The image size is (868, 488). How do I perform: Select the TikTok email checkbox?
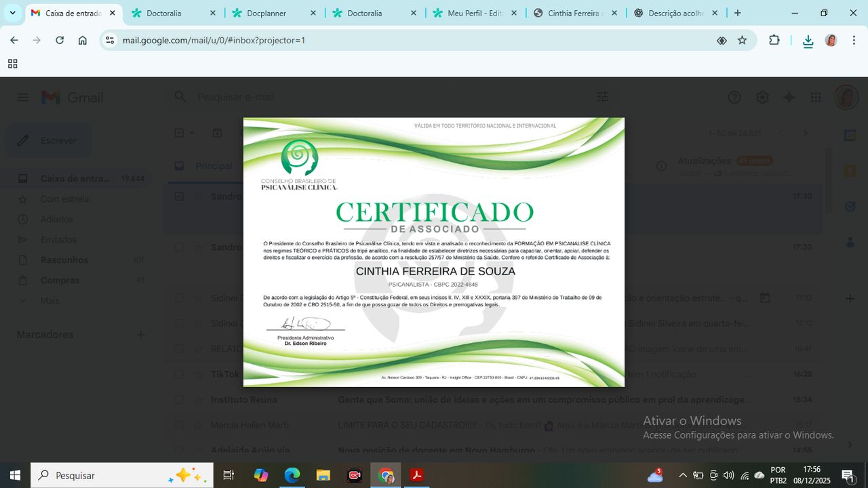(x=179, y=374)
